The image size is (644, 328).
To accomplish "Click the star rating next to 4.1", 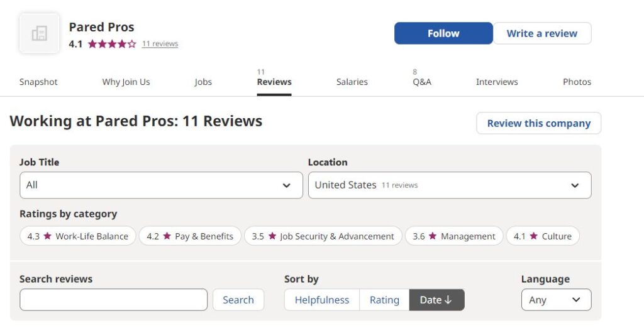I will 111,44.
